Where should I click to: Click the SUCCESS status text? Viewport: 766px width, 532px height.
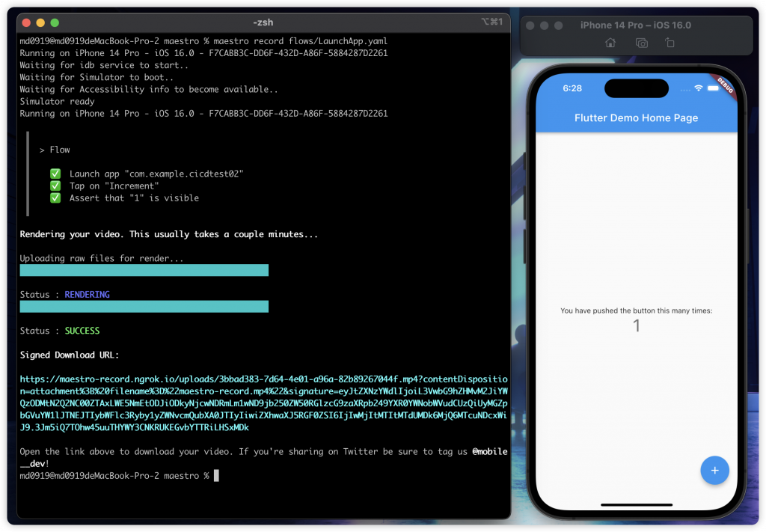tap(82, 331)
